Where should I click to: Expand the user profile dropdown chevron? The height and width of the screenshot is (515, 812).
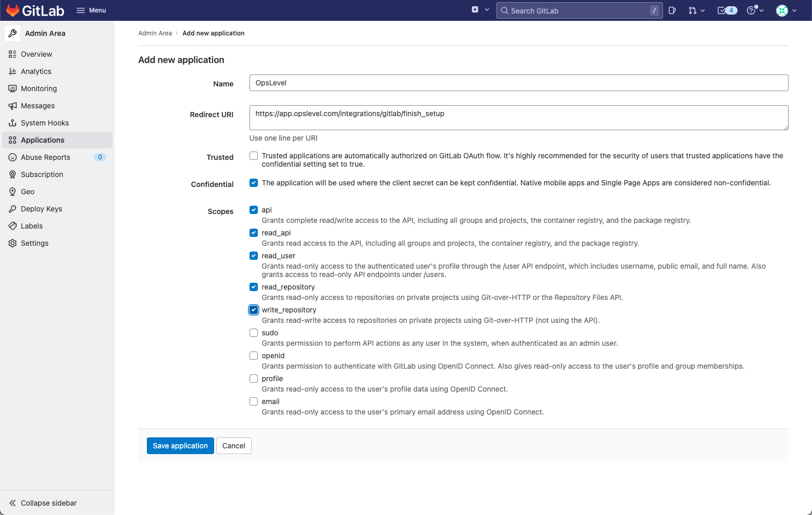point(794,10)
